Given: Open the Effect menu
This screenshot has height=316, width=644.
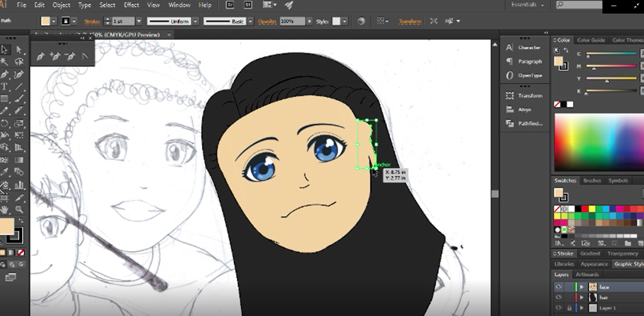Looking at the screenshot, I should pos(132,5).
